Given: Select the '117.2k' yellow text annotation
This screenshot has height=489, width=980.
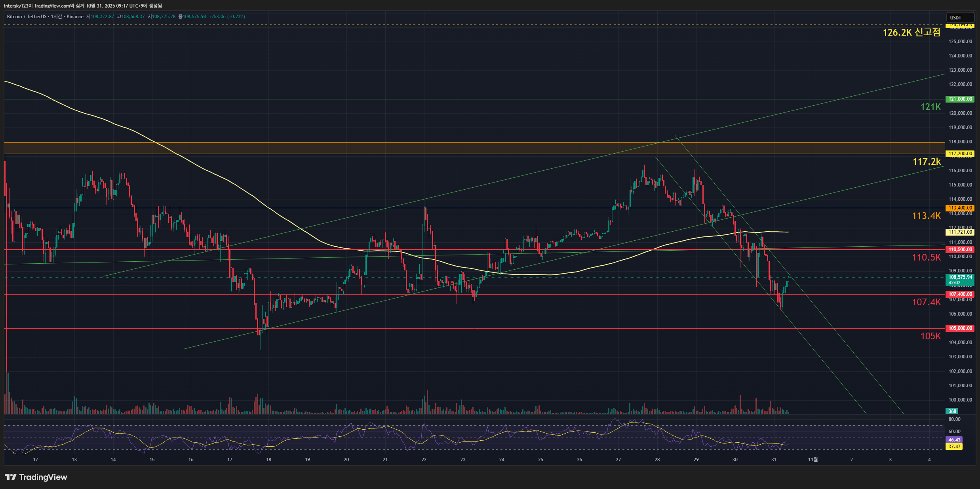Looking at the screenshot, I should (926, 162).
